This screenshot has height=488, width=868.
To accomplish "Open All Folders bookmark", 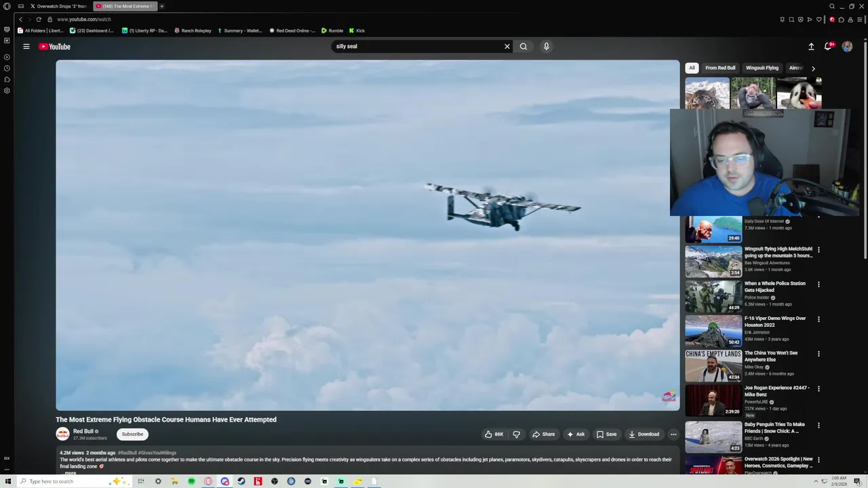I will click(41, 30).
